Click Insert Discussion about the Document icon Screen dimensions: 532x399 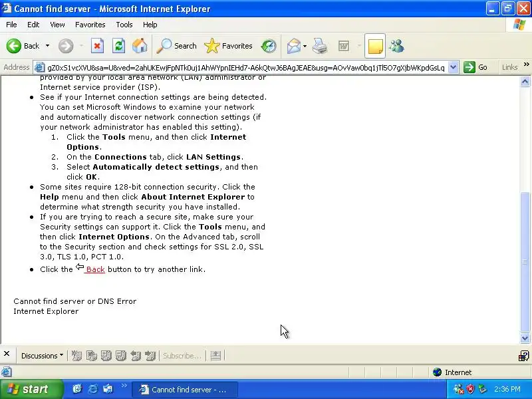click(91, 356)
